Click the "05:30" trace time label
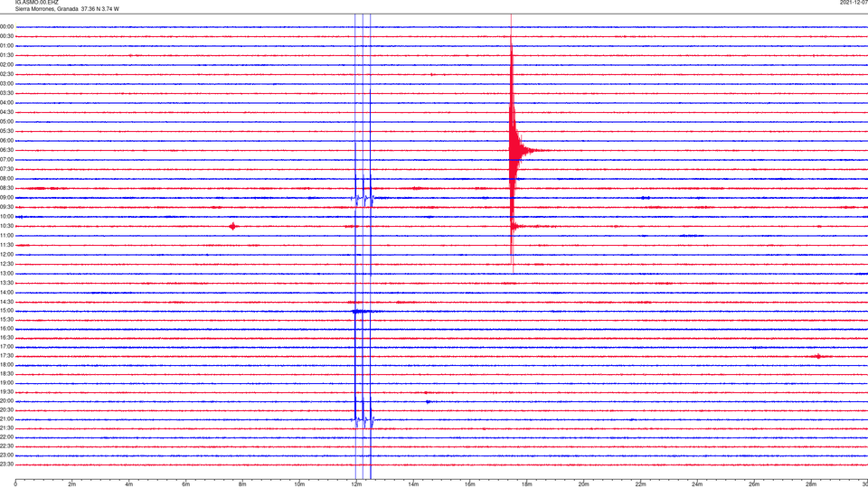 tap(6, 131)
